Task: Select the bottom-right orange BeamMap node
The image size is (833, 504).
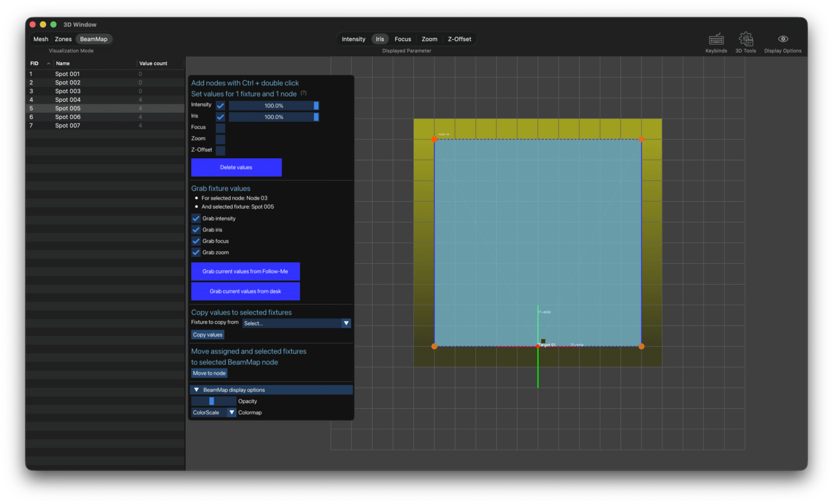Action: [x=641, y=346]
